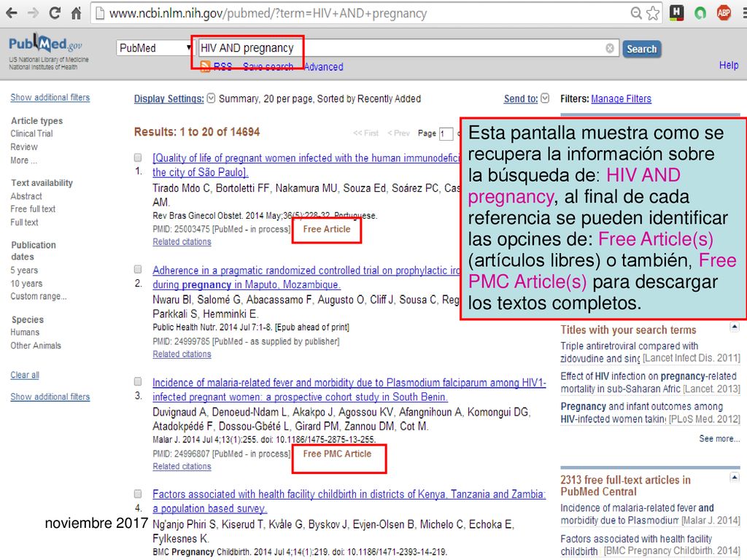Click the Search button
Image resolution: width=747 pixels, height=560 pixels.
pyautogui.click(x=642, y=49)
